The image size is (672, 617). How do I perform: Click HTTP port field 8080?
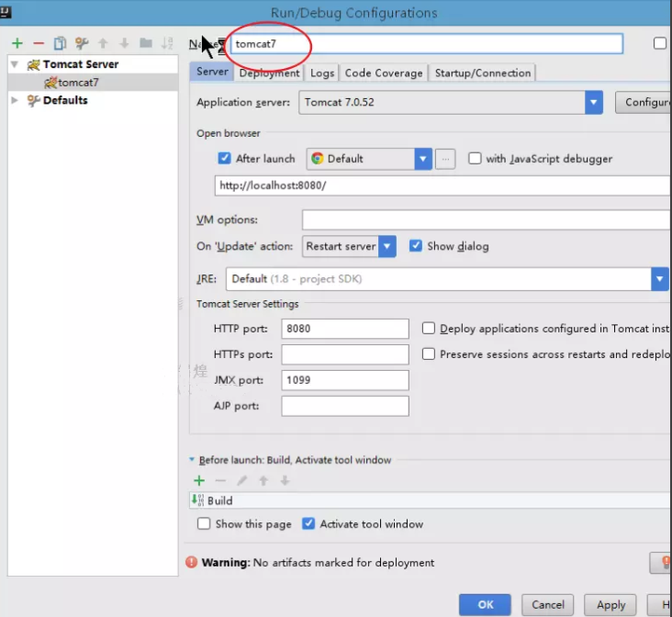[x=345, y=329]
